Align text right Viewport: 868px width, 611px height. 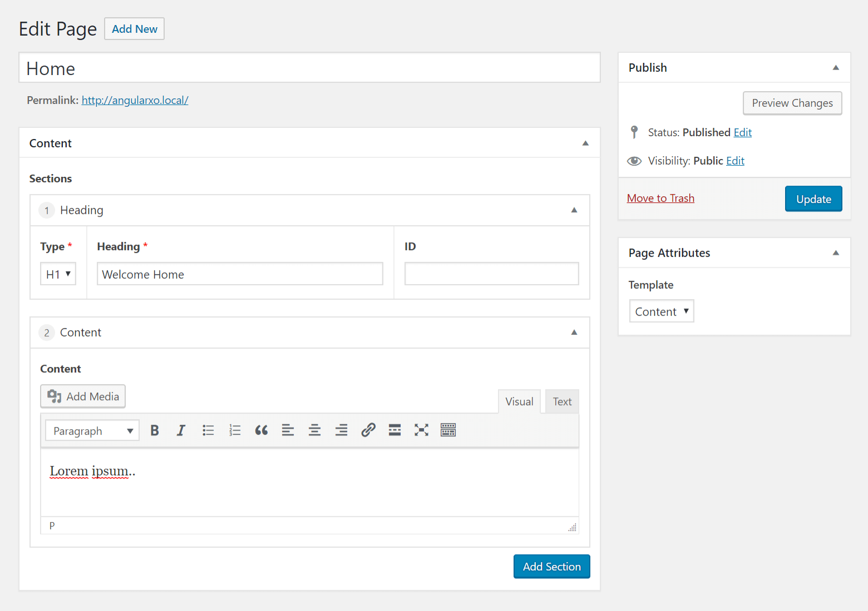(341, 430)
